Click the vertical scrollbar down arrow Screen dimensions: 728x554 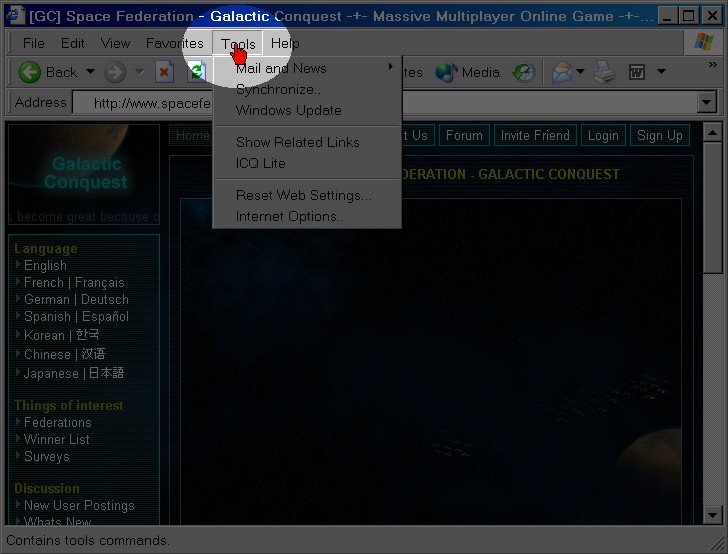712,515
